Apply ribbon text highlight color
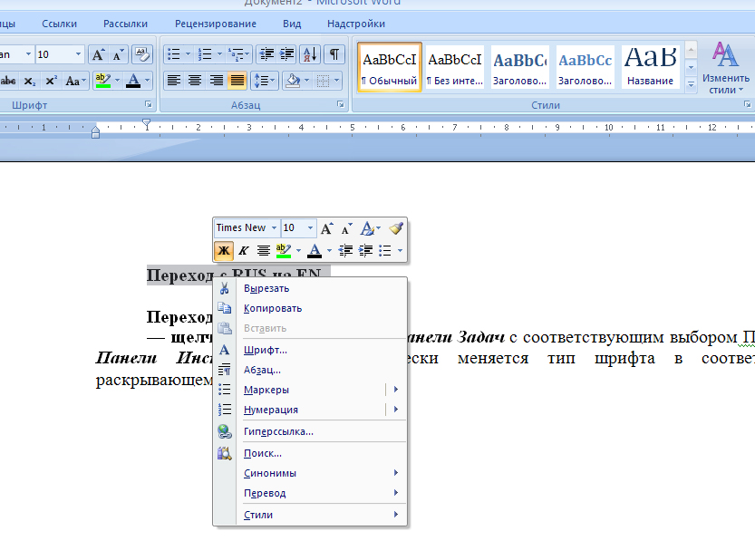The height and width of the screenshot is (560, 755). click(103, 81)
